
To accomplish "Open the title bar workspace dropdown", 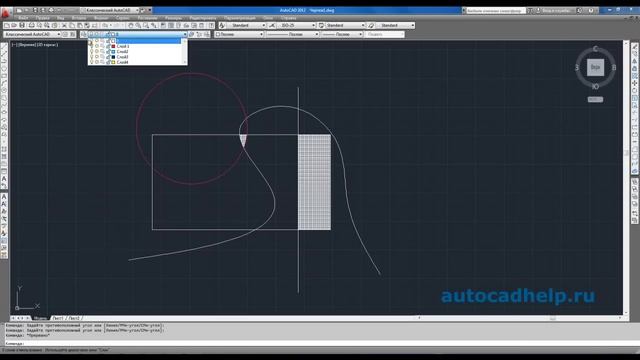I will pyautogui.click(x=110, y=10).
